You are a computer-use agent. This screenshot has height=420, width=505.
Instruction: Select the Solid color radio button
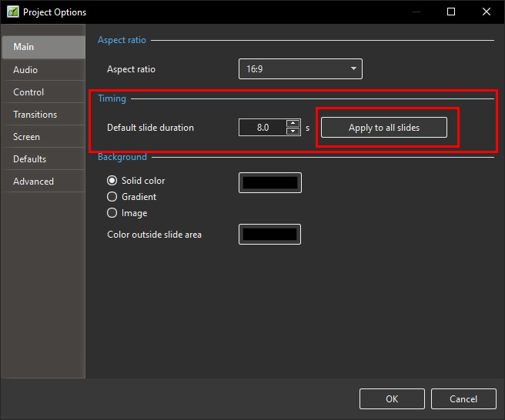click(x=112, y=181)
